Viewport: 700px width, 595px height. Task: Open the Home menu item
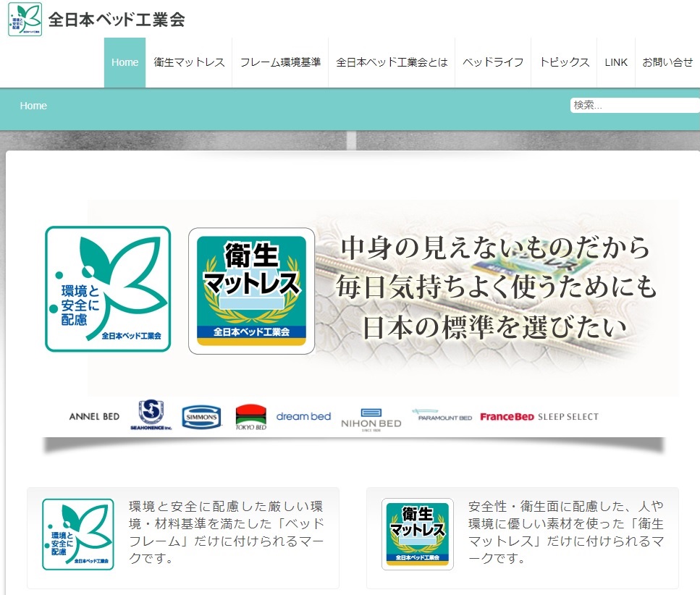[x=125, y=62]
